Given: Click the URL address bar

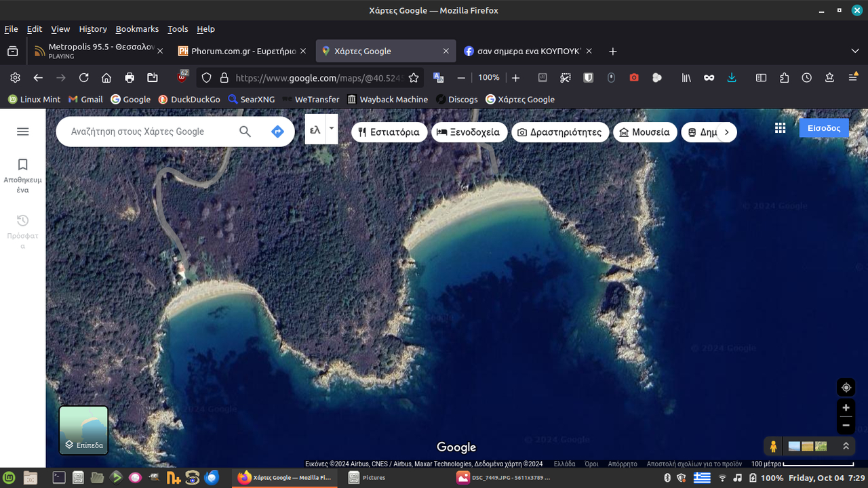Looking at the screenshot, I should click(x=319, y=78).
